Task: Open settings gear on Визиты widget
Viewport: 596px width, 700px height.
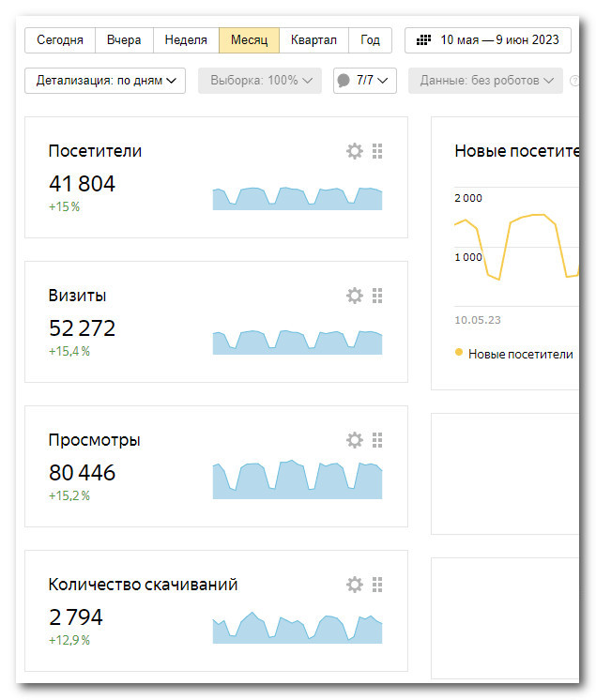Action: coord(354,296)
